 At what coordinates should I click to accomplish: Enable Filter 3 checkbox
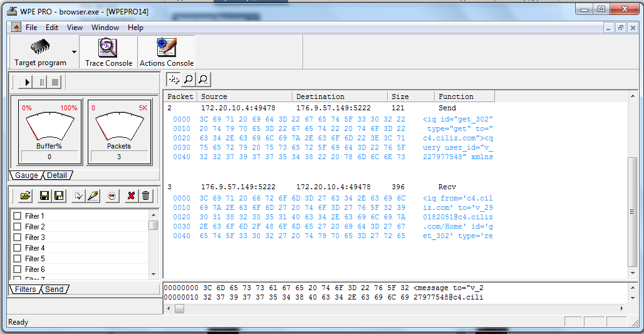(x=18, y=237)
